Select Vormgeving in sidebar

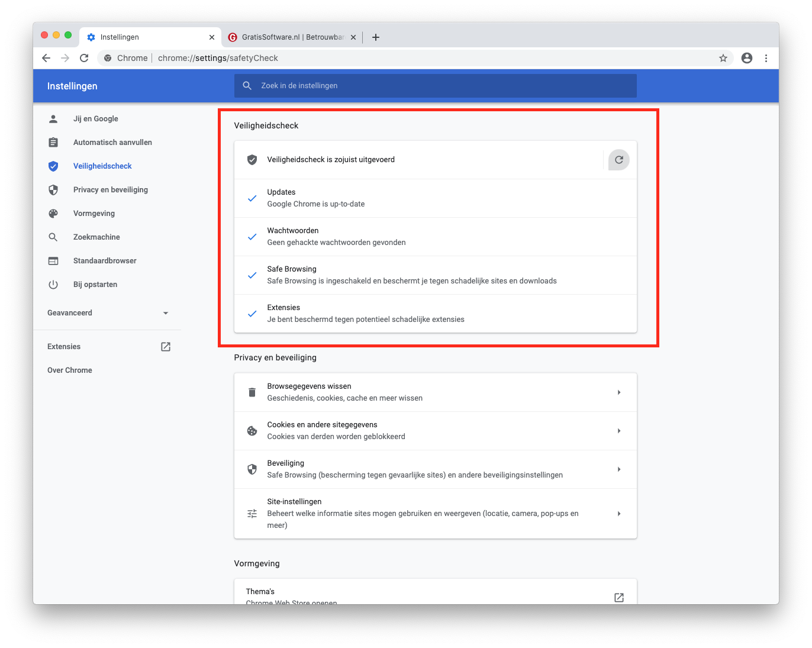[94, 214]
